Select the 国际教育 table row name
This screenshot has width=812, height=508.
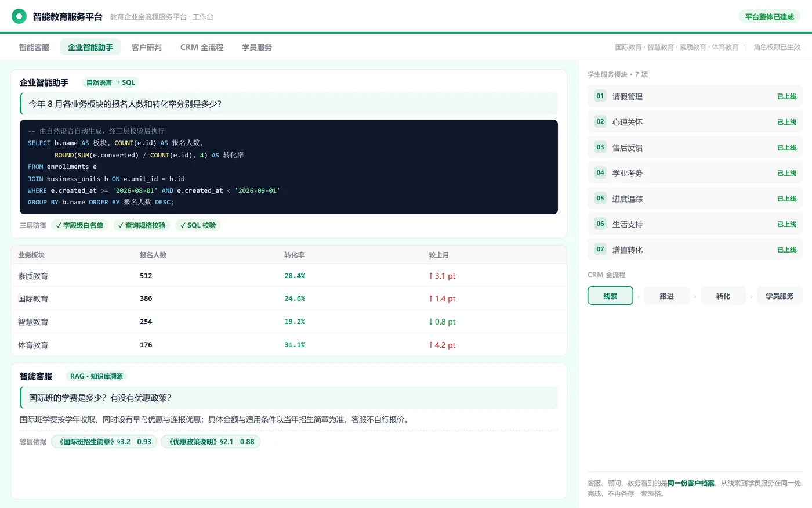33,298
